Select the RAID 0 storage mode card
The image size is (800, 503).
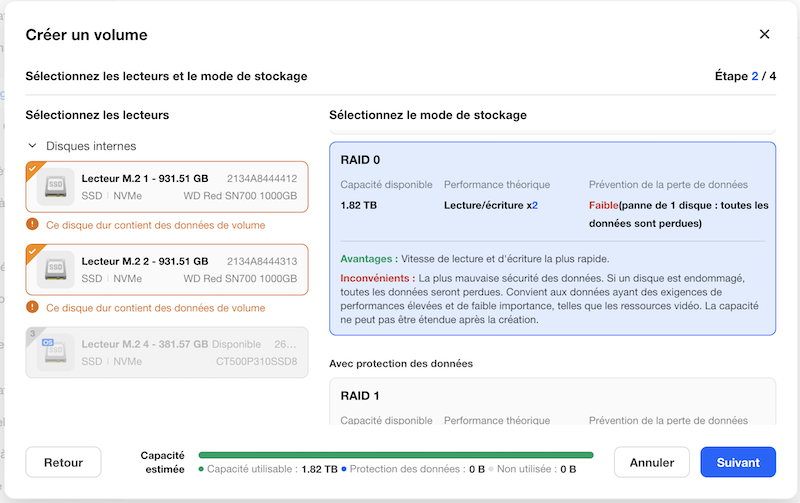coord(553,238)
